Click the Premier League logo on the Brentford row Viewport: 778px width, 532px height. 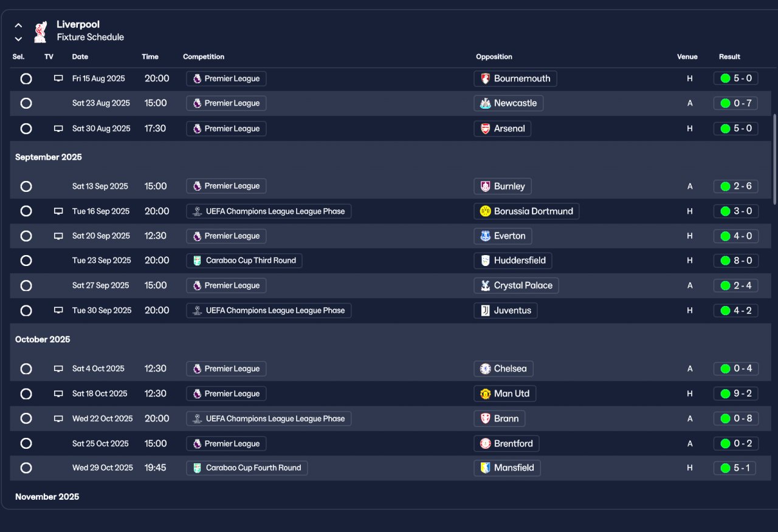[x=197, y=443]
